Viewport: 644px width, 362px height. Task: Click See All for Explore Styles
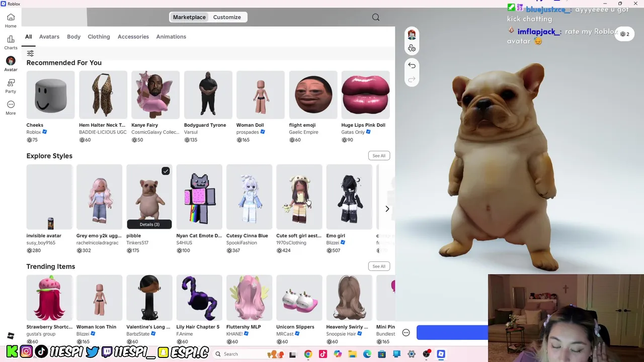pos(379,156)
